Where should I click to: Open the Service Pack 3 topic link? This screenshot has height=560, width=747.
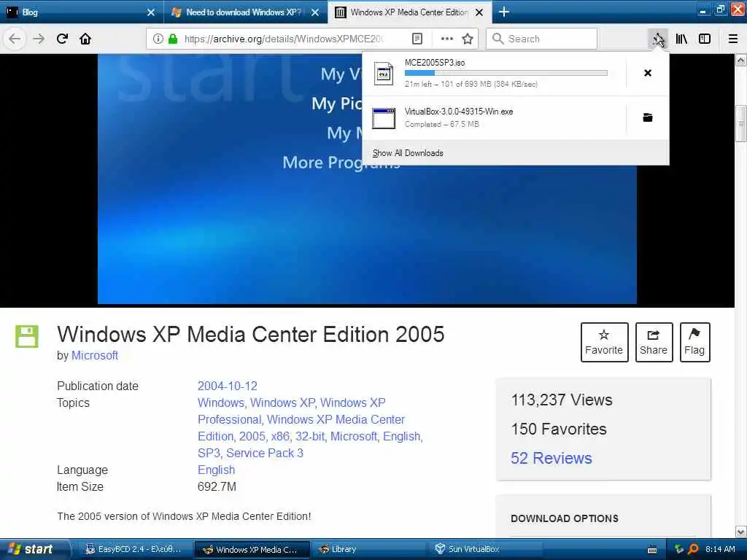coord(264,453)
